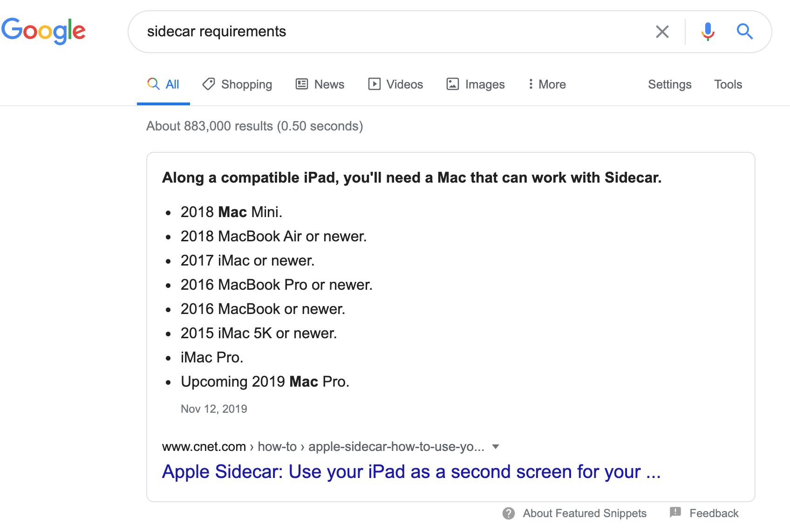The height and width of the screenshot is (532, 790).
Task: Expand the cnet.com result dropdown arrow
Action: (x=496, y=447)
